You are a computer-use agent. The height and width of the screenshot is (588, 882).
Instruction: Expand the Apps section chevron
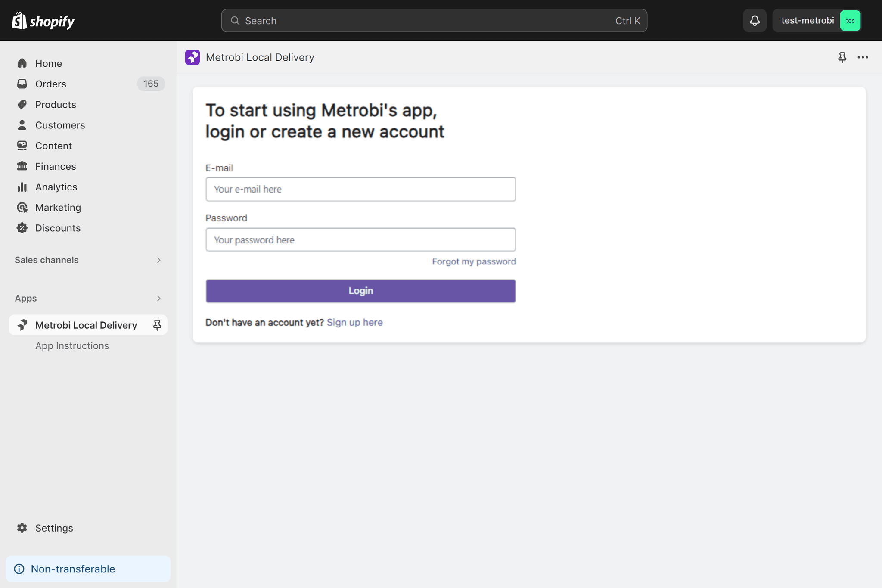(158, 299)
